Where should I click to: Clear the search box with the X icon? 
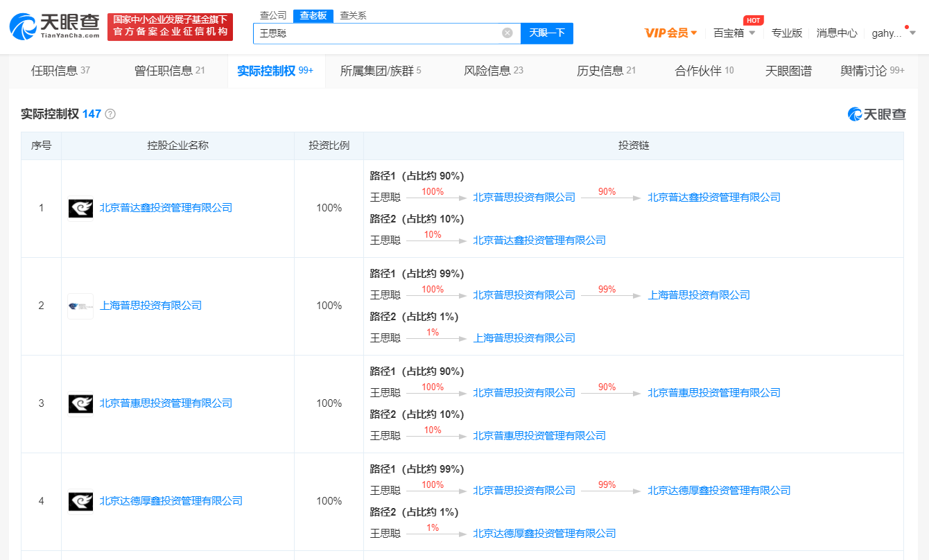(507, 33)
